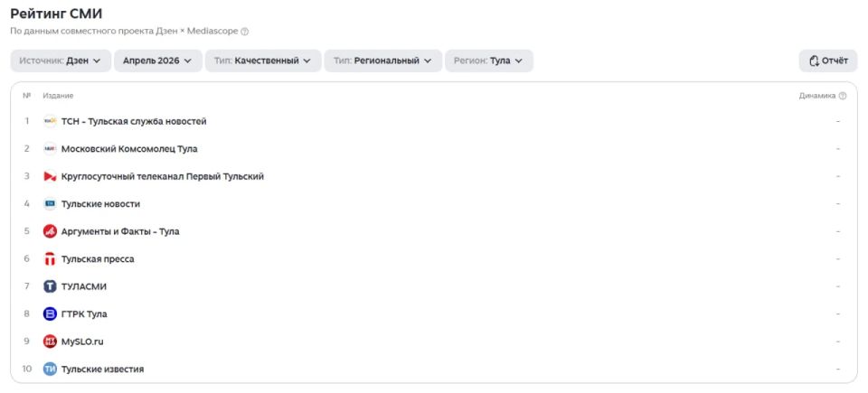Open the Источник: Дзен dropdown
Viewport: 868px width, 393px height.
pyautogui.click(x=61, y=61)
